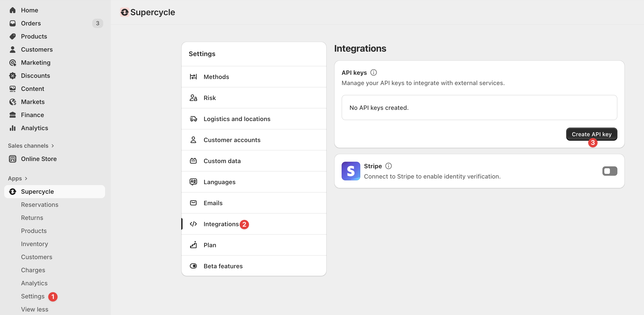Open the Methods settings tab
The width and height of the screenshot is (644, 315).
[216, 77]
